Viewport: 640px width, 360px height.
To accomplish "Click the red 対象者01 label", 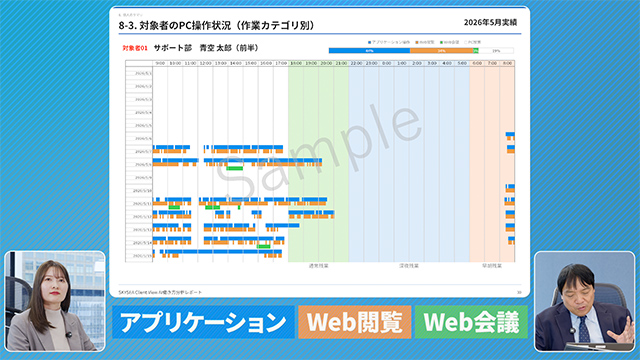I will [135, 48].
